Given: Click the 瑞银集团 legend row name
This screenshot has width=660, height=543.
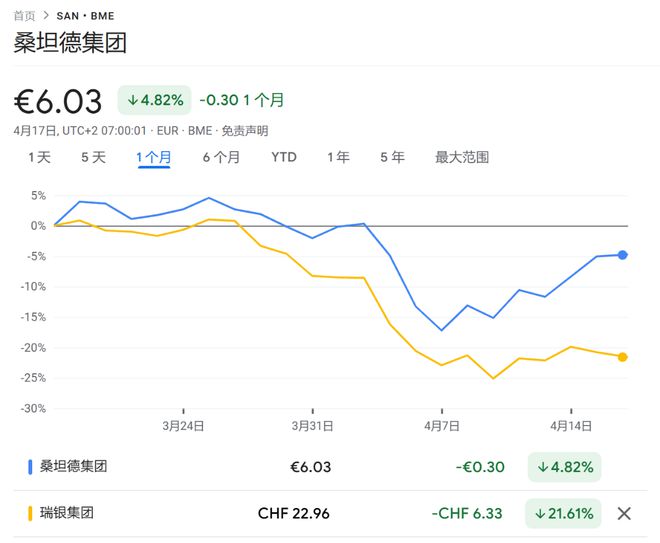Looking at the screenshot, I should (x=67, y=513).
